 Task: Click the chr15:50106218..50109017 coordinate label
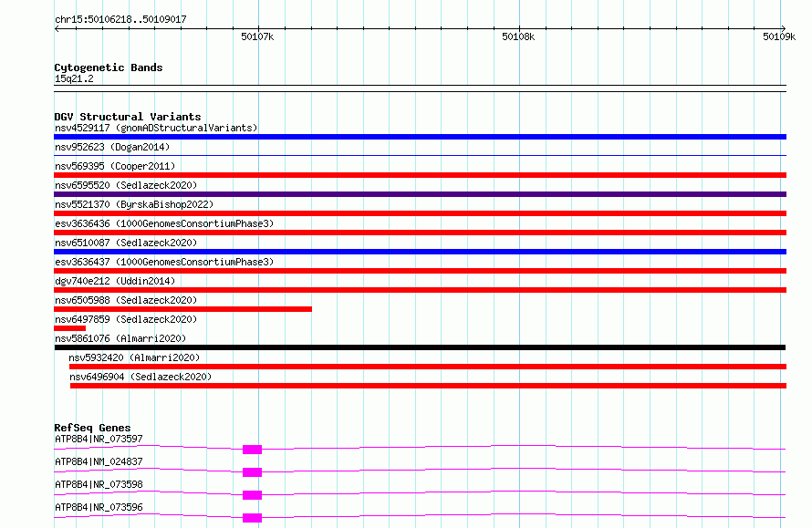(120, 19)
